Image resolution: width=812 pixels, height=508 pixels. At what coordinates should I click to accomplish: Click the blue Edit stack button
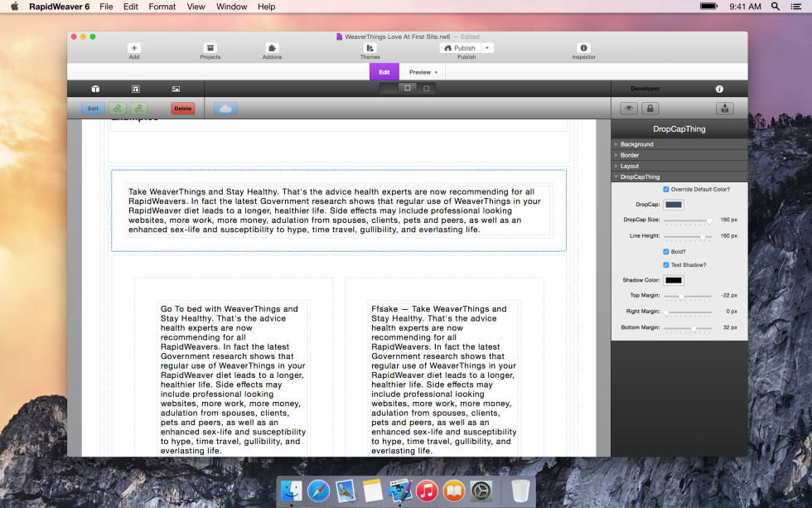[93, 109]
